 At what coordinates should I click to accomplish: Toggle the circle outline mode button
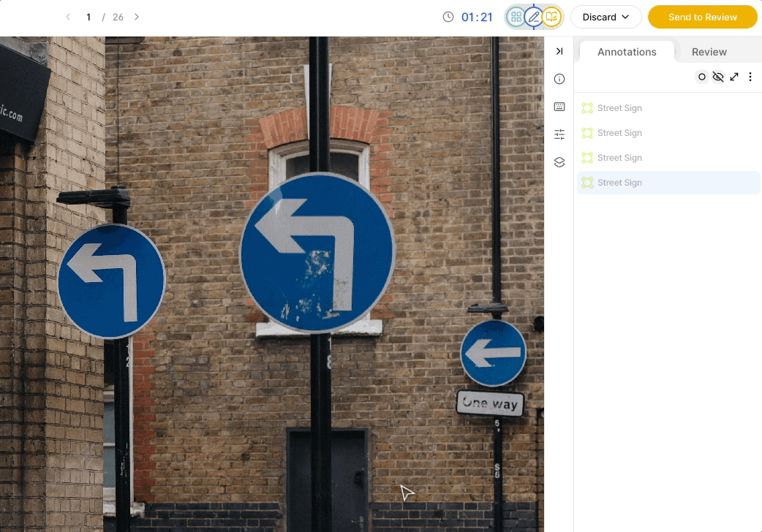(x=702, y=77)
